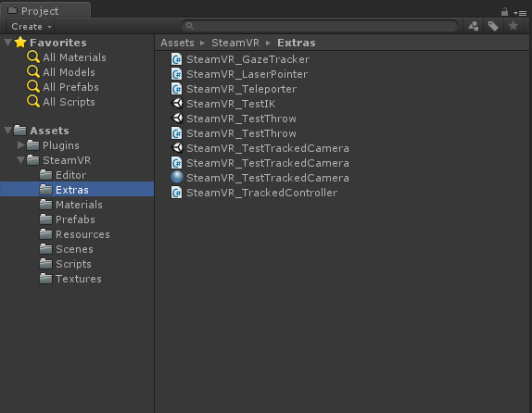Screen dimensions: 532x413
Task: Collapse the Assets root folder triangle
Action: pos(7,131)
